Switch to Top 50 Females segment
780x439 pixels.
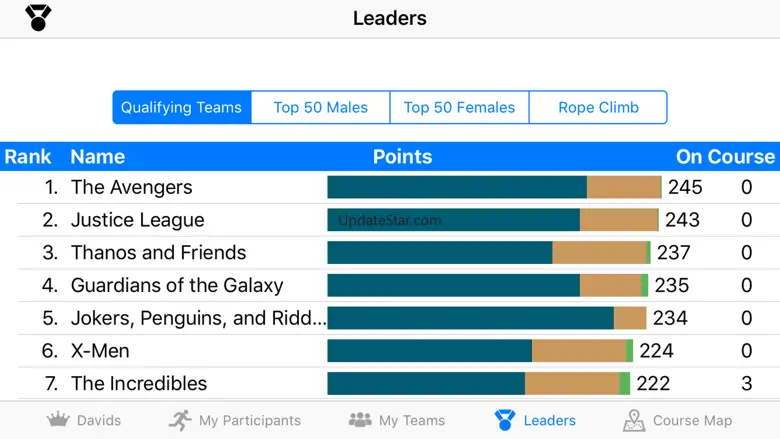[459, 107]
